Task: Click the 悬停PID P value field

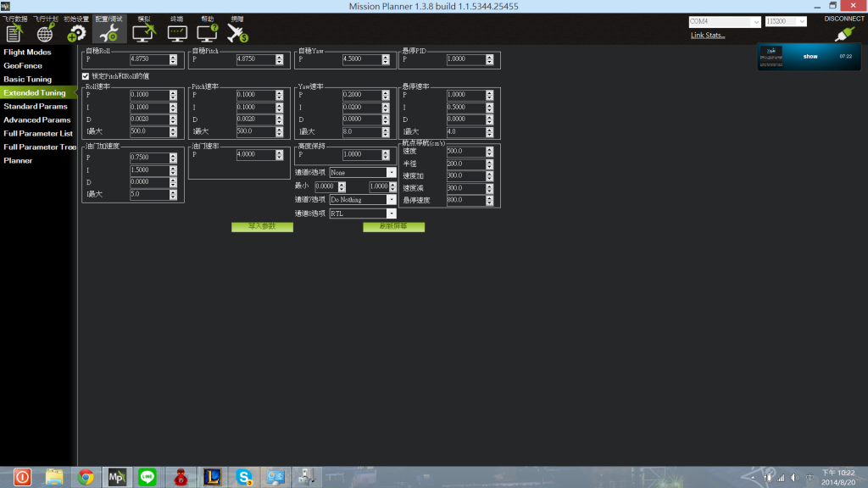Action: pyautogui.click(x=466, y=59)
